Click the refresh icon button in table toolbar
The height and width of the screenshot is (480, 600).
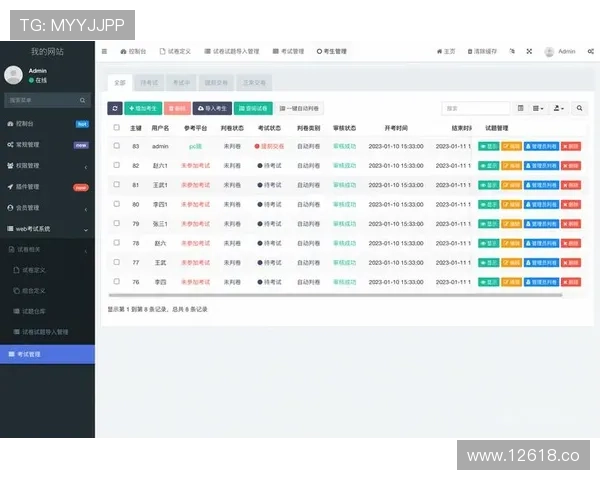[x=115, y=108]
